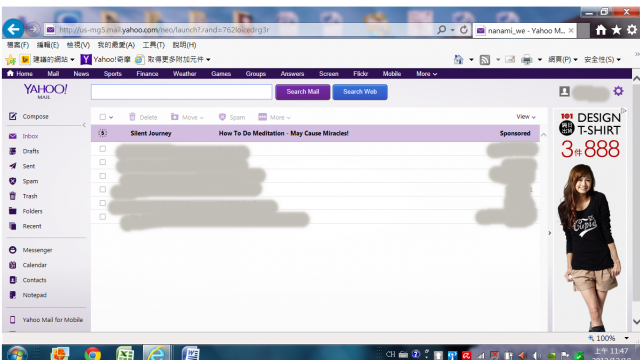The image size is (640, 360).
Task: Open Chrome from the Windows taskbar
Action: [x=93, y=353]
